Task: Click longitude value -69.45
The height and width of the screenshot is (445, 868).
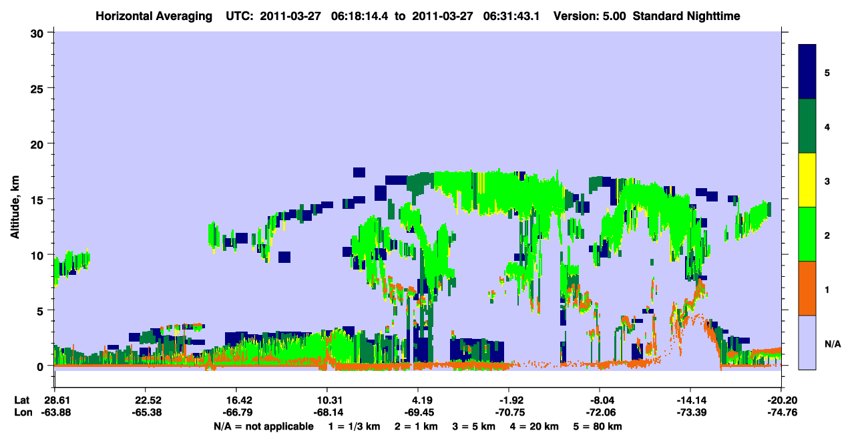Action: click(x=419, y=412)
